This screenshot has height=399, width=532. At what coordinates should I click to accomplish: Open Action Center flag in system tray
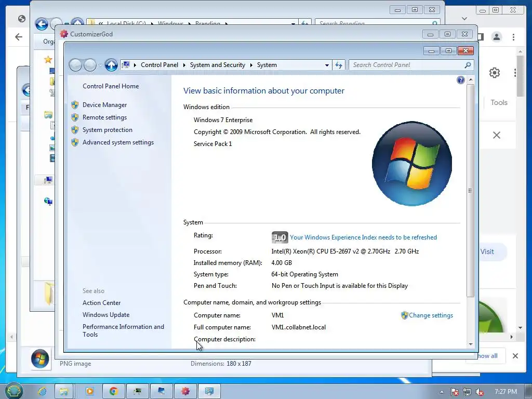(x=454, y=392)
